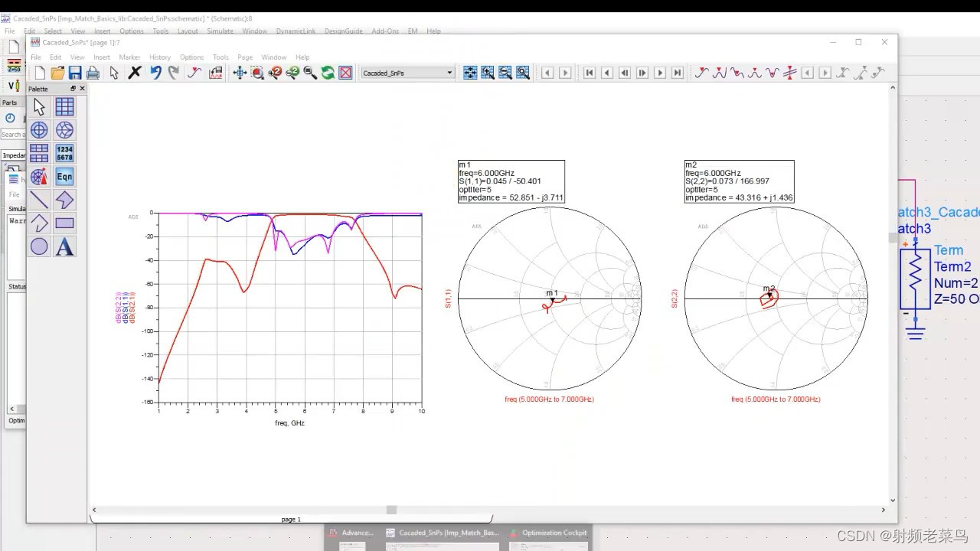The height and width of the screenshot is (551, 980).
Task: Select the page 1 tab
Action: click(x=290, y=519)
